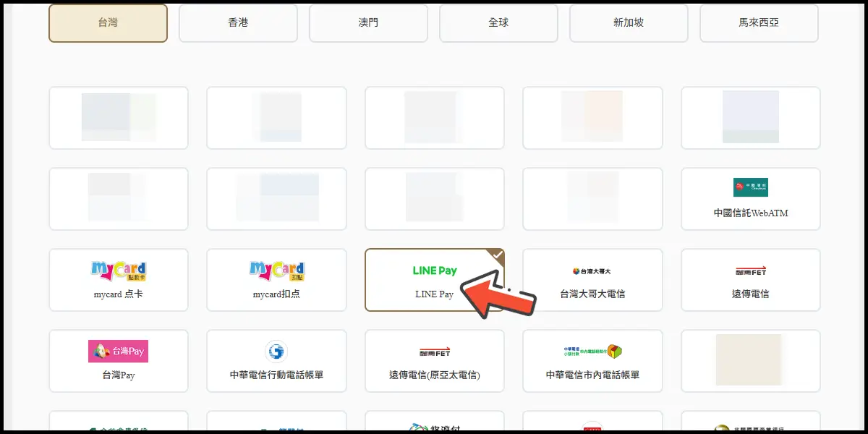
Task: Choose the mycard 点卡 payment method
Action: (118, 280)
